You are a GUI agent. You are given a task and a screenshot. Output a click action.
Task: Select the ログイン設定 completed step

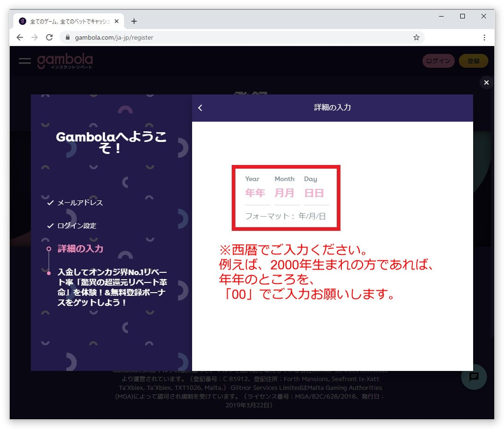(x=72, y=226)
